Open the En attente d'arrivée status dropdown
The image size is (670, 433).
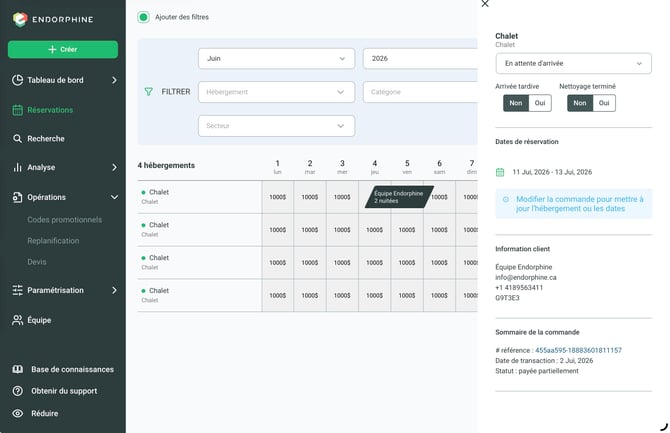pos(573,63)
